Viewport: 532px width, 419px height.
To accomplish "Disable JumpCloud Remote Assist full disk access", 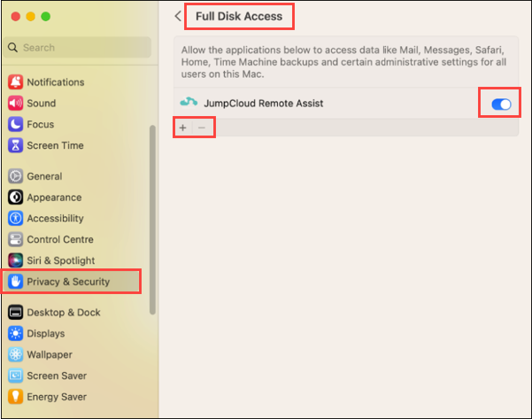I will (x=500, y=105).
